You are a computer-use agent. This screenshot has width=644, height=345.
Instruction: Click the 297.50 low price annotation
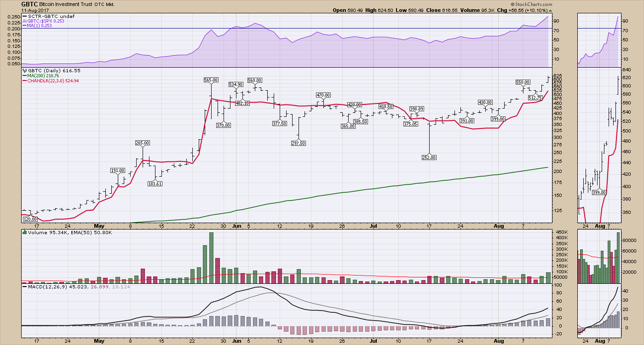click(x=299, y=143)
